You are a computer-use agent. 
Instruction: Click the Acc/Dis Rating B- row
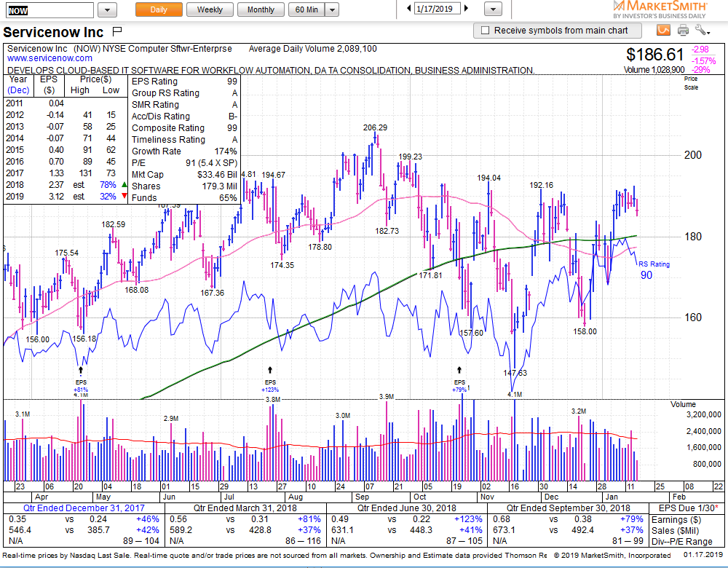click(184, 116)
